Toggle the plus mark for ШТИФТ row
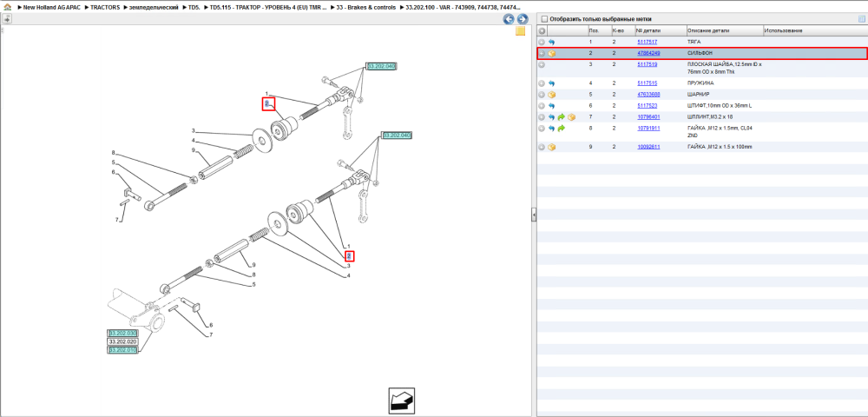The width and height of the screenshot is (868, 417). (x=542, y=106)
